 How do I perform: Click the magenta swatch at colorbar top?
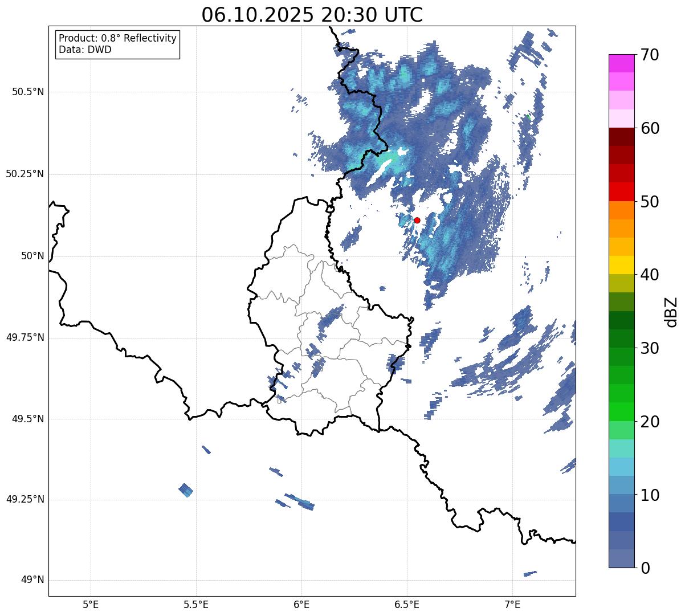(621, 63)
